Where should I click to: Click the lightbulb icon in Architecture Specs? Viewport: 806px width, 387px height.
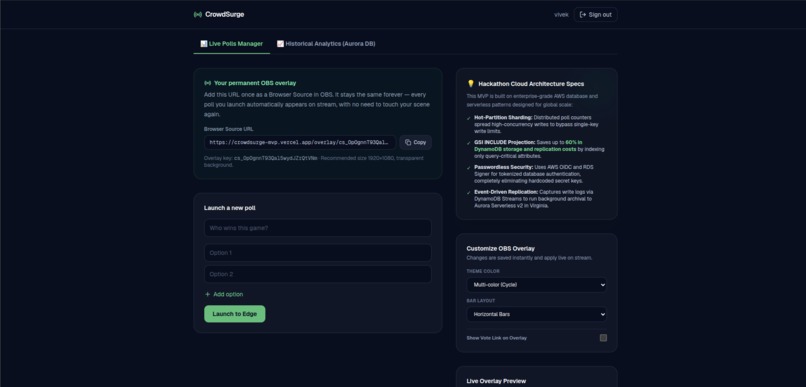[x=470, y=84]
